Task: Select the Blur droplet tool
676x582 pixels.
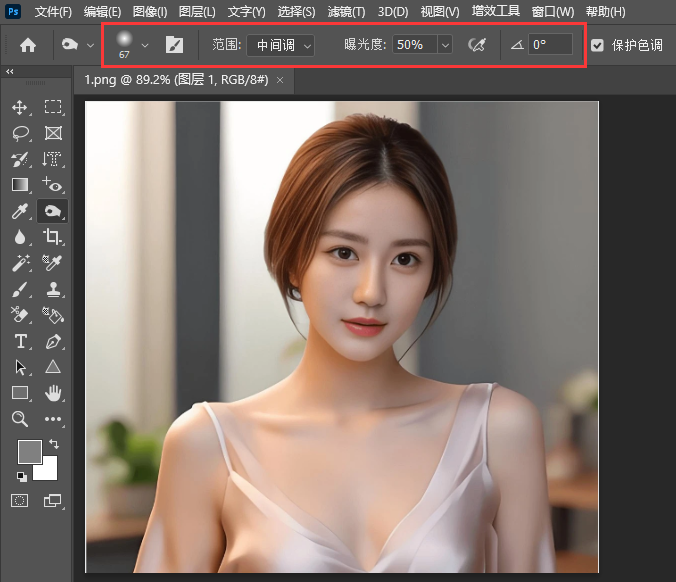Action: (x=20, y=237)
